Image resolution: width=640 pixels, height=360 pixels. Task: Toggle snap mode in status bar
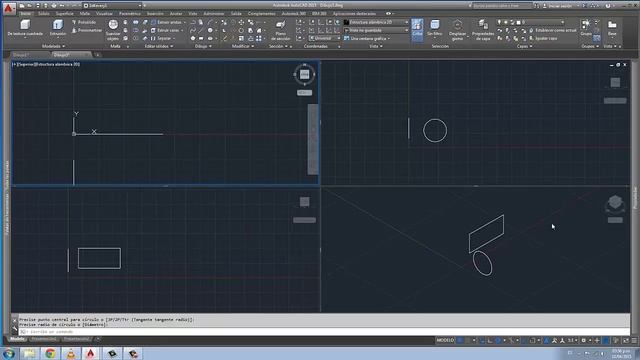468,340
